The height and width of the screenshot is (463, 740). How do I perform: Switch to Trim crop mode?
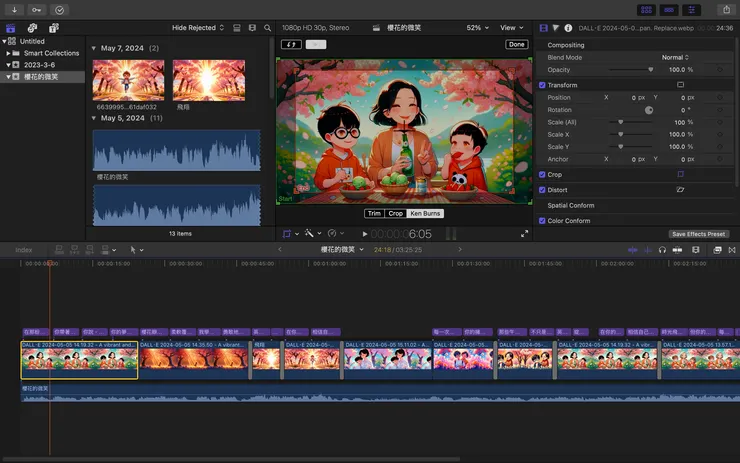click(x=374, y=213)
